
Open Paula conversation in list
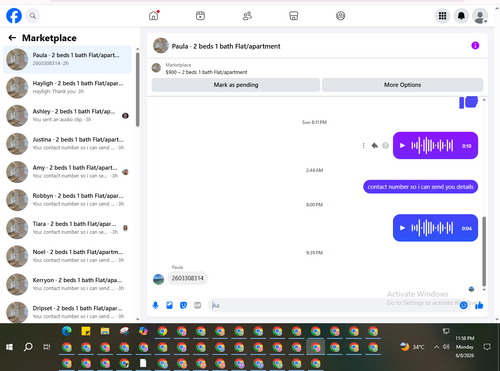coord(68,59)
